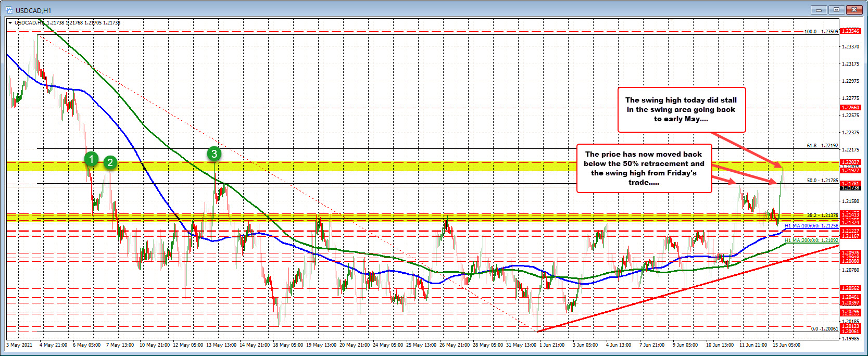Select the 'swing high today did stall' annotation
The image size is (868, 356).
coord(681,110)
